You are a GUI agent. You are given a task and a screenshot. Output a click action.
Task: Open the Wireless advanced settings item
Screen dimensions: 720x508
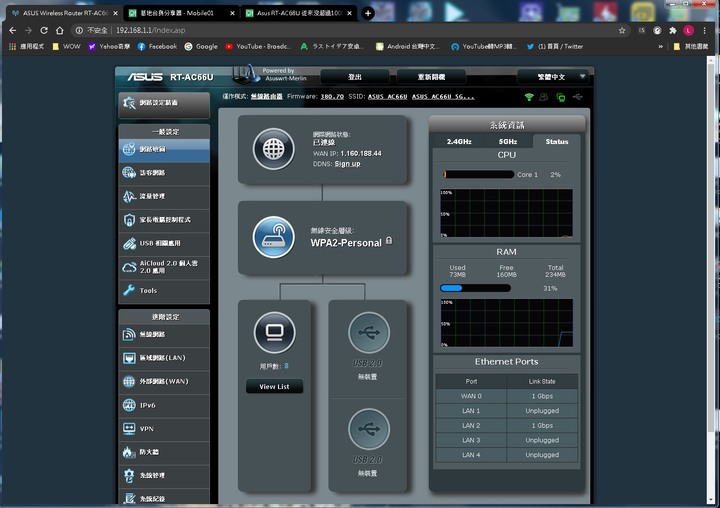tap(164, 334)
